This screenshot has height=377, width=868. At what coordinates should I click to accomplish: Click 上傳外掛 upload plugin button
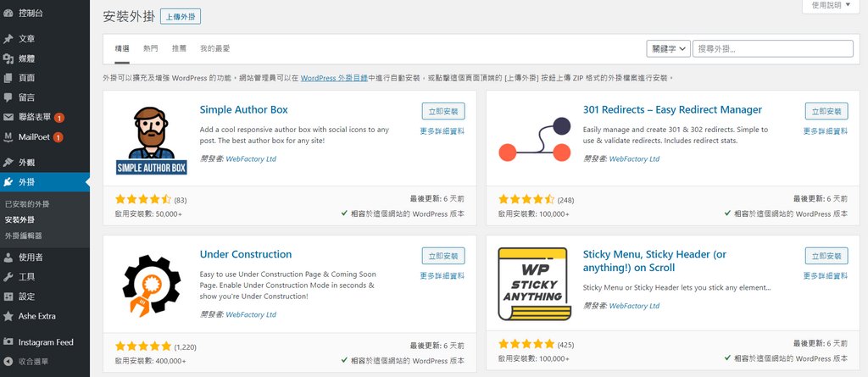(x=180, y=17)
